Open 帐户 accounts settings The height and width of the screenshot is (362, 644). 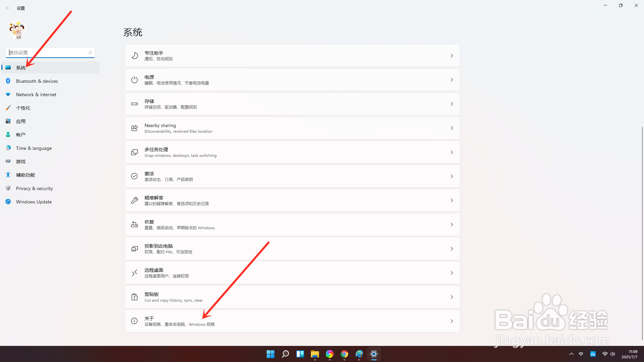tap(50, 135)
